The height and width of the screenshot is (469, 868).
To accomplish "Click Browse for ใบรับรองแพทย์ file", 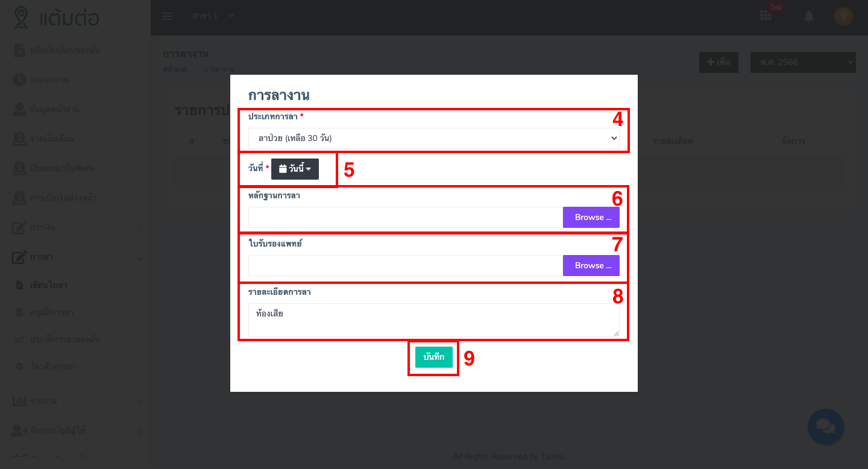I will (591, 266).
